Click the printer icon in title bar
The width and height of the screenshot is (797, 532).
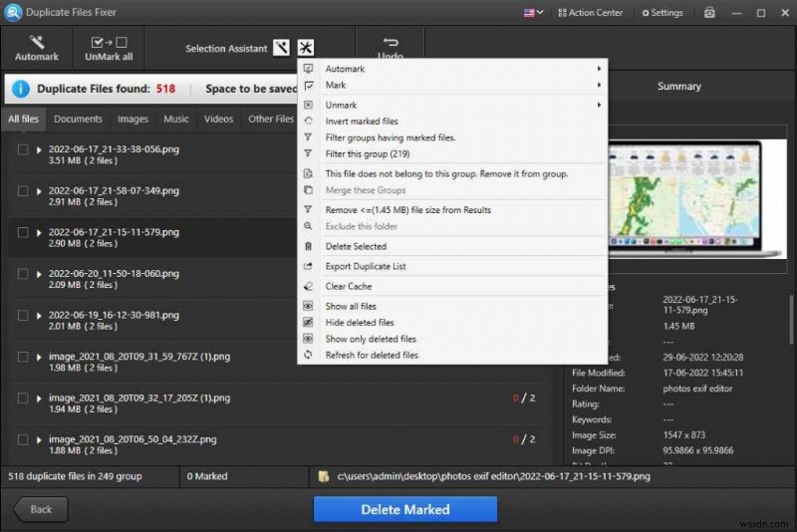709,13
